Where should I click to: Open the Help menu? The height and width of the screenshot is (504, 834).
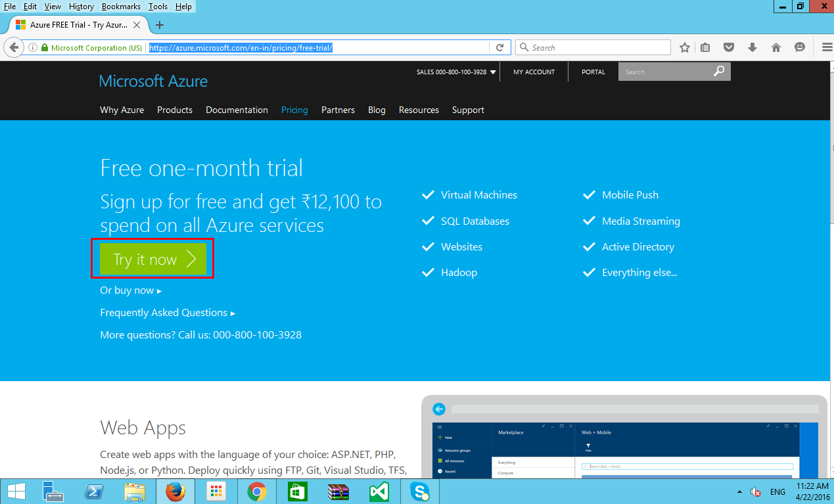click(x=184, y=6)
